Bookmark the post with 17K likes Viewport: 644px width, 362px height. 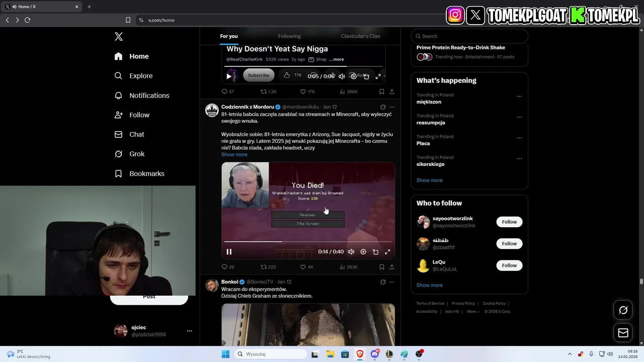(382, 92)
